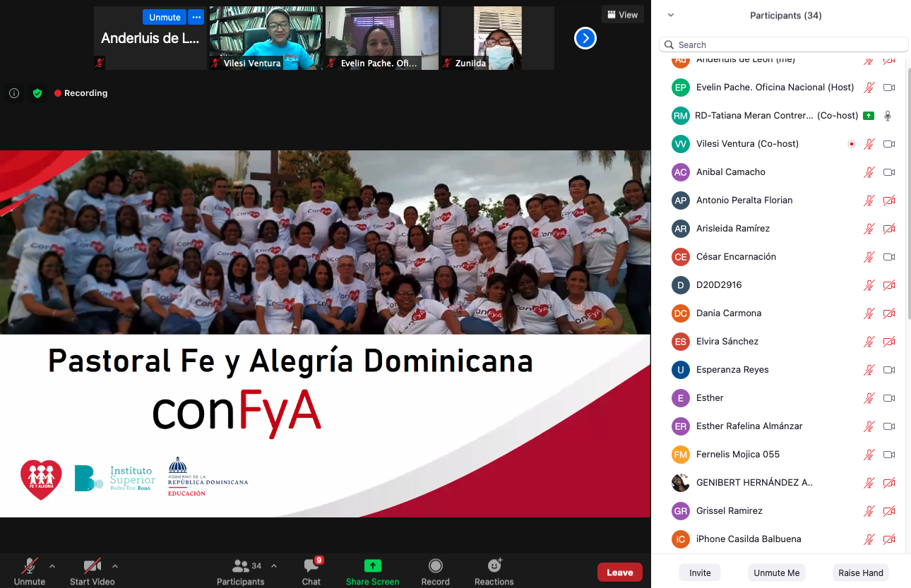The image size is (911, 588).
Task: Open the Chat panel icon
Action: pyautogui.click(x=311, y=566)
